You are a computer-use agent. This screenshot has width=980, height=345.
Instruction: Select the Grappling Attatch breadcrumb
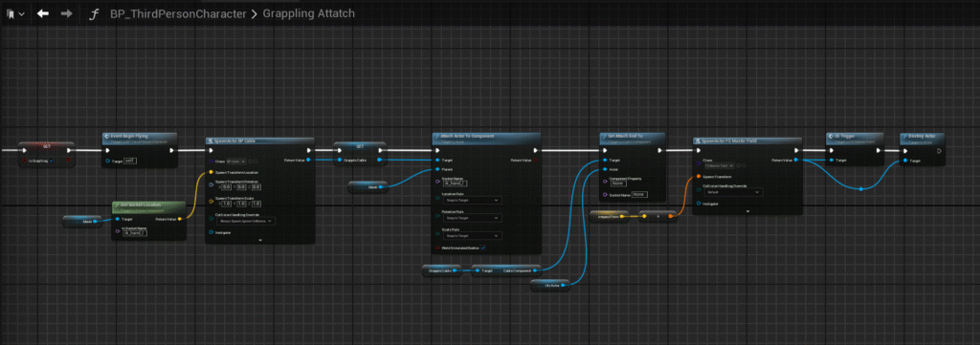pyautogui.click(x=309, y=13)
